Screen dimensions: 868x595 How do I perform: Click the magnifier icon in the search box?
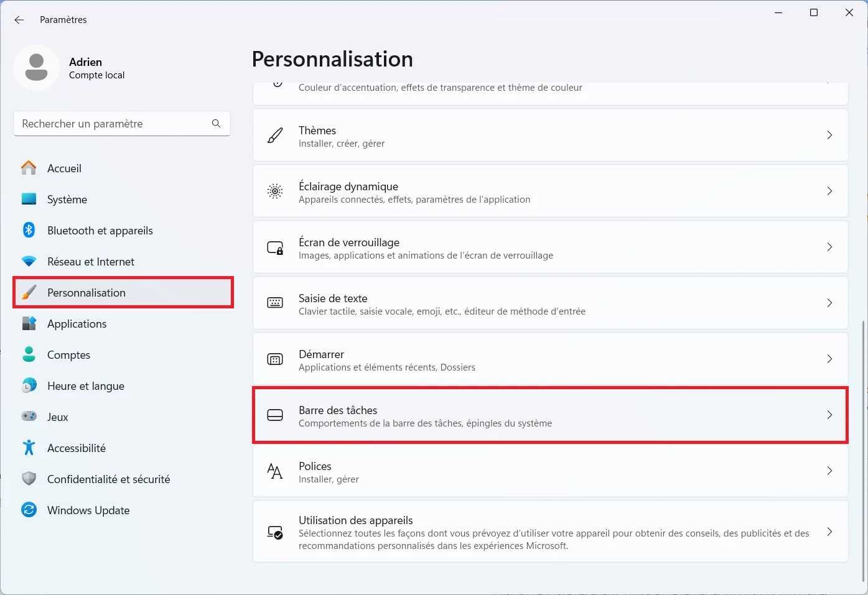point(216,124)
